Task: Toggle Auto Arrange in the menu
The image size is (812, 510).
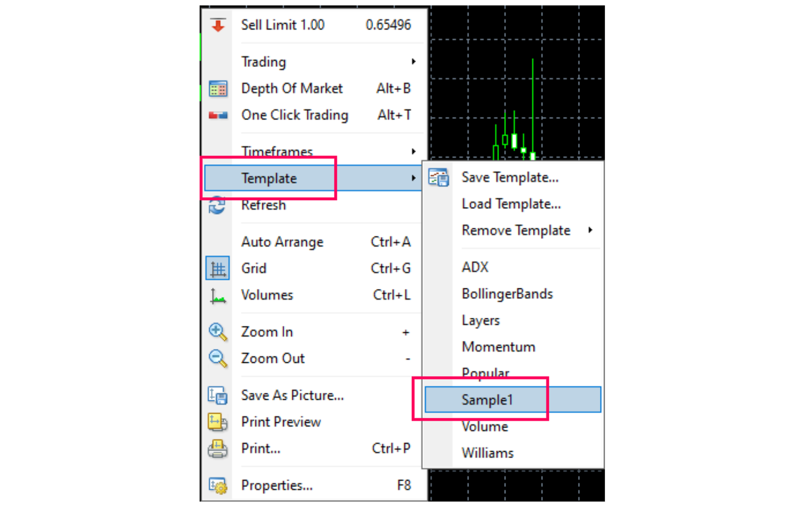Action: (x=282, y=242)
